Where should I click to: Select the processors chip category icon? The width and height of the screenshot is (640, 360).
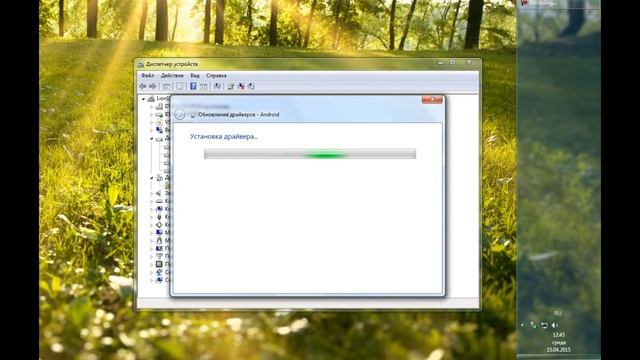[x=159, y=264]
